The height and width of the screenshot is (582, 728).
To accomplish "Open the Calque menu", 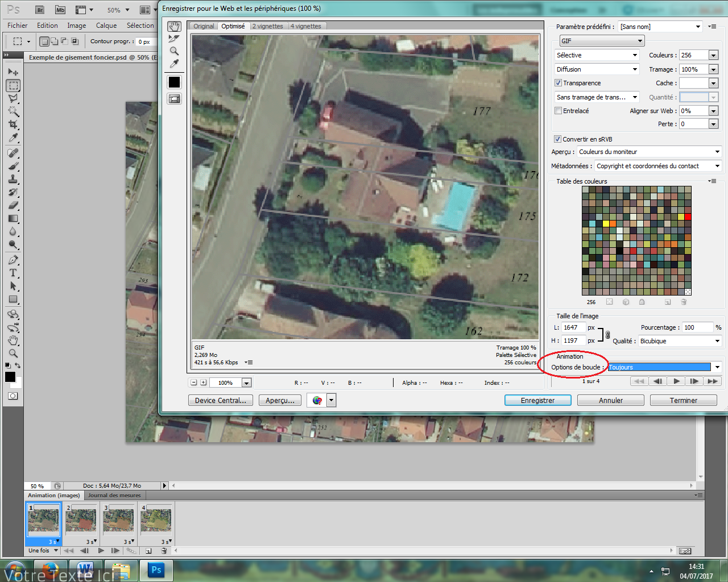I will (106, 26).
